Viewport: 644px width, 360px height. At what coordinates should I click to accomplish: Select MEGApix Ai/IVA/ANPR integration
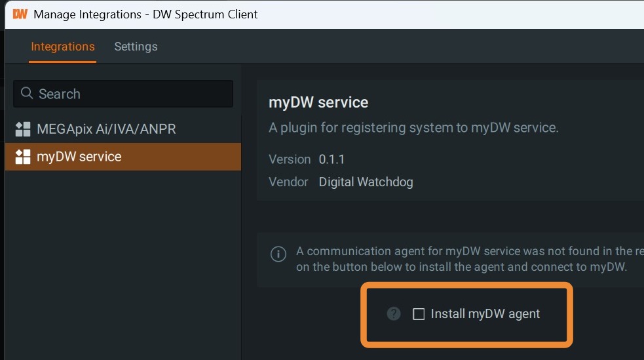click(123, 129)
